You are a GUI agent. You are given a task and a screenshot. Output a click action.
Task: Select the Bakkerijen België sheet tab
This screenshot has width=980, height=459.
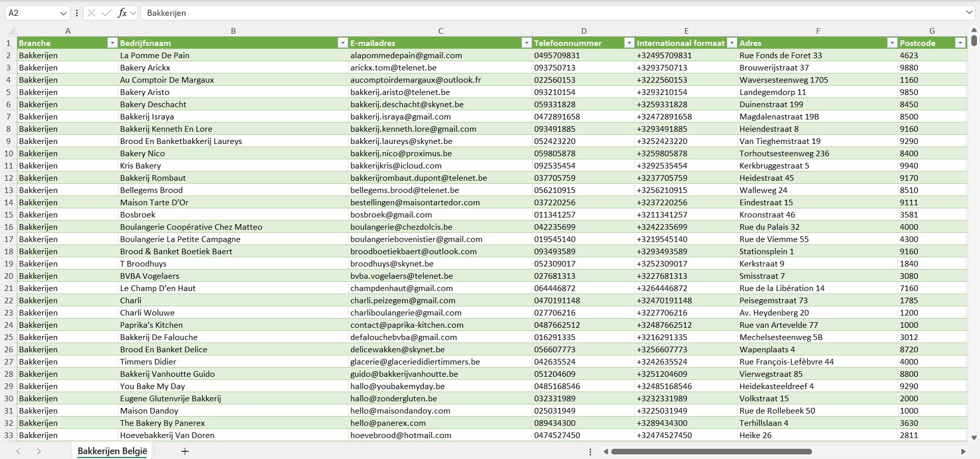pyautogui.click(x=112, y=451)
